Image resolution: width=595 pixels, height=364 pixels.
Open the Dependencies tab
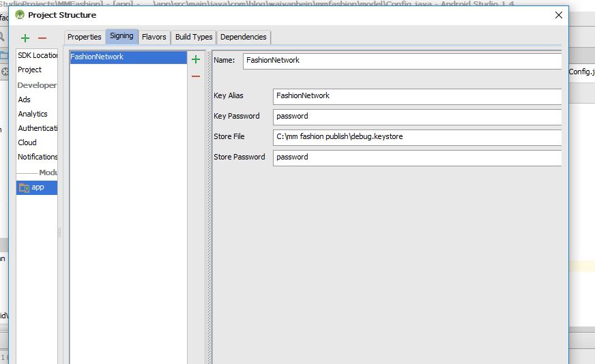244,37
